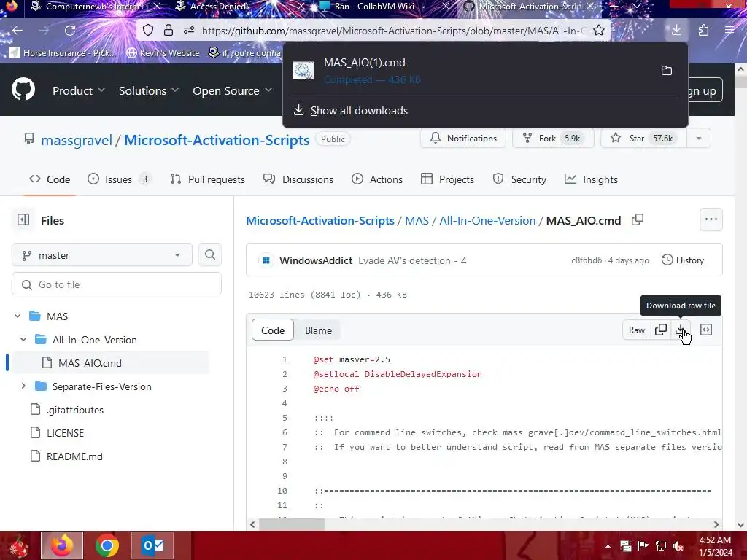Open the three-dot more file actions menu

pos(711,219)
